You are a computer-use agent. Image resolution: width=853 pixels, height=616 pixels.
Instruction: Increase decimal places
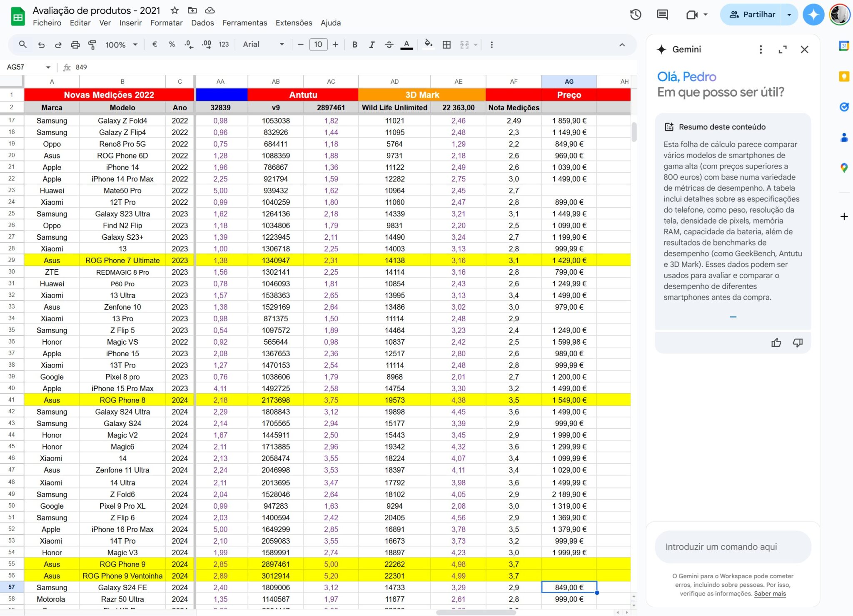click(x=206, y=44)
